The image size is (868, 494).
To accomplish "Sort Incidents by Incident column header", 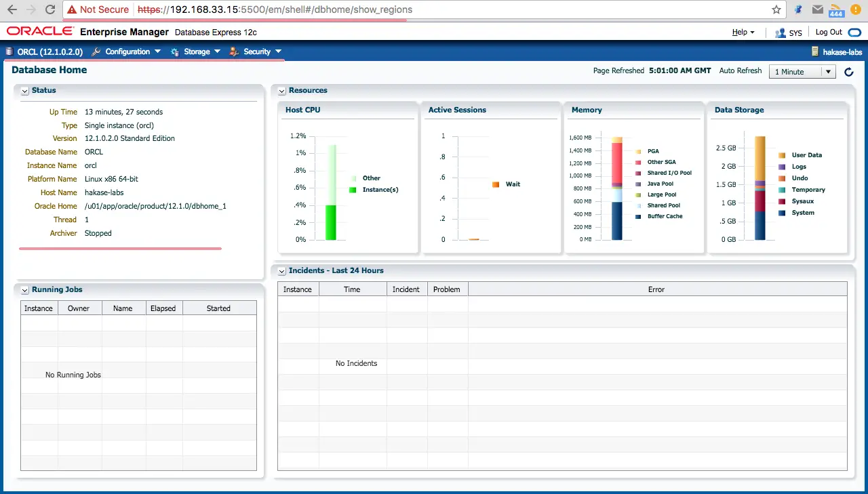I will click(406, 289).
